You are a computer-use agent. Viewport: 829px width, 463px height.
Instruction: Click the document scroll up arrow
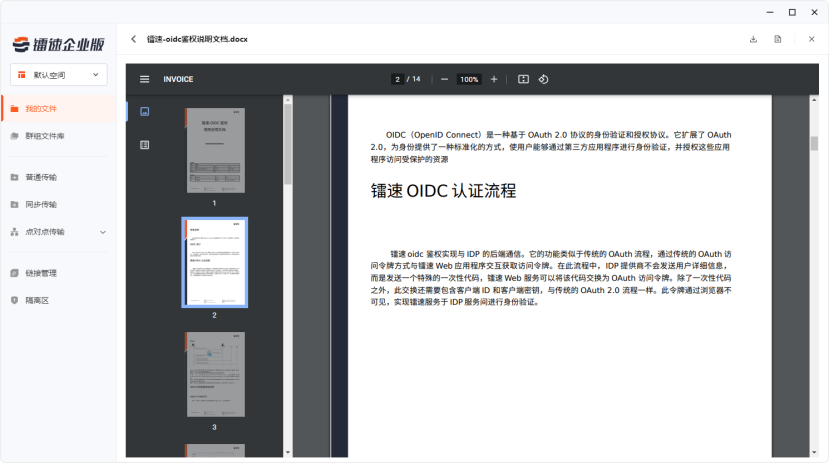(814, 99)
